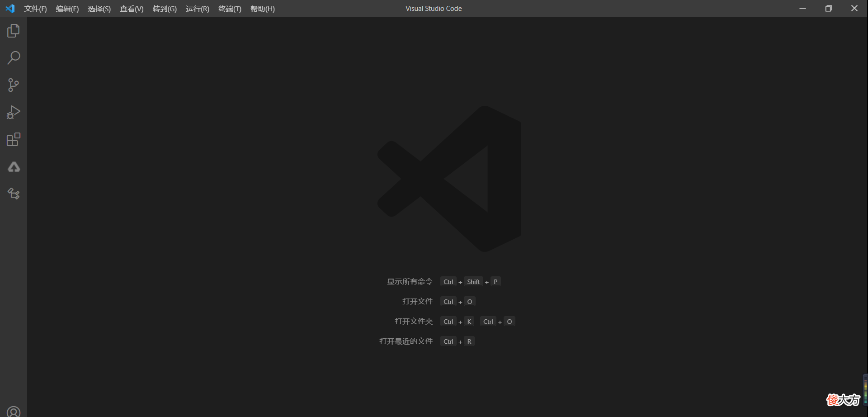Screen dimensions: 868x417
Task: Open the 终端(T) menu
Action: click(230, 9)
